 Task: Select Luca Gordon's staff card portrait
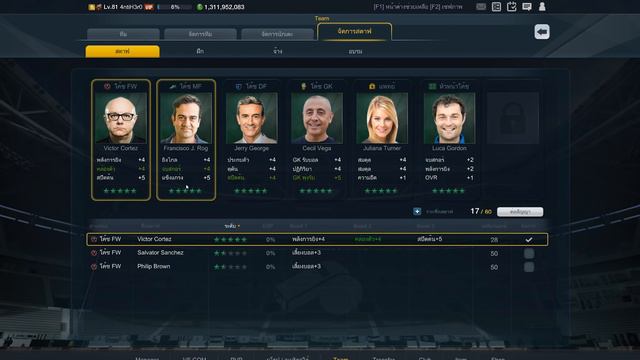pos(449,118)
